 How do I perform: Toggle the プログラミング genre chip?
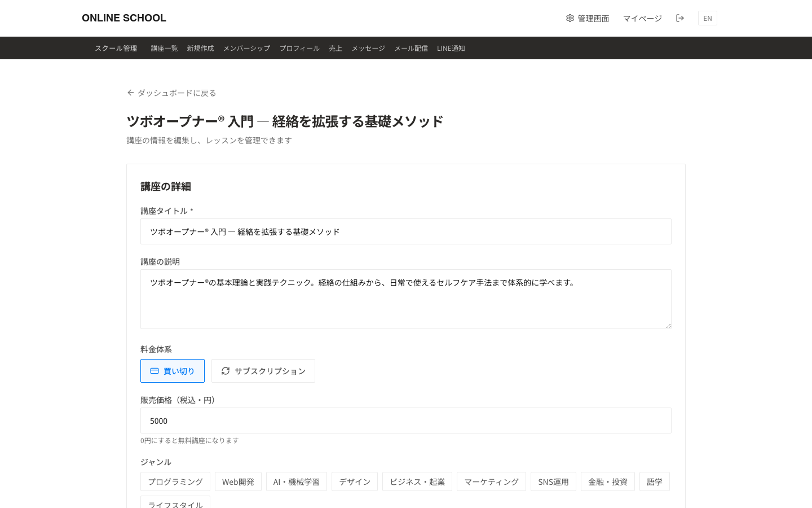175,481
